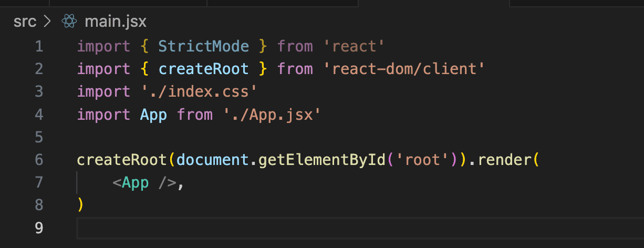Click the StrictMode identifier on line 1
This screenshot has height=248, width=644.
click(x=204, y=46)
